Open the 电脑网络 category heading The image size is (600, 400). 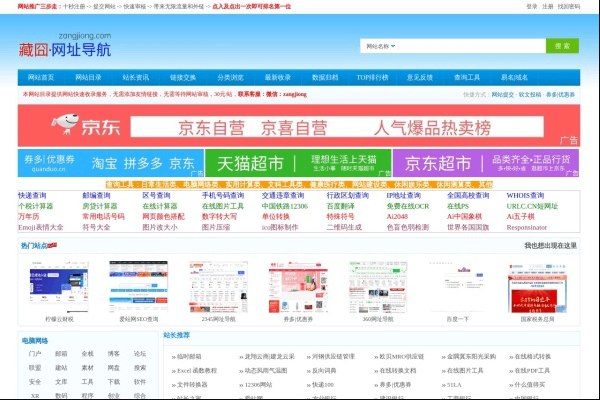(35, 341)
